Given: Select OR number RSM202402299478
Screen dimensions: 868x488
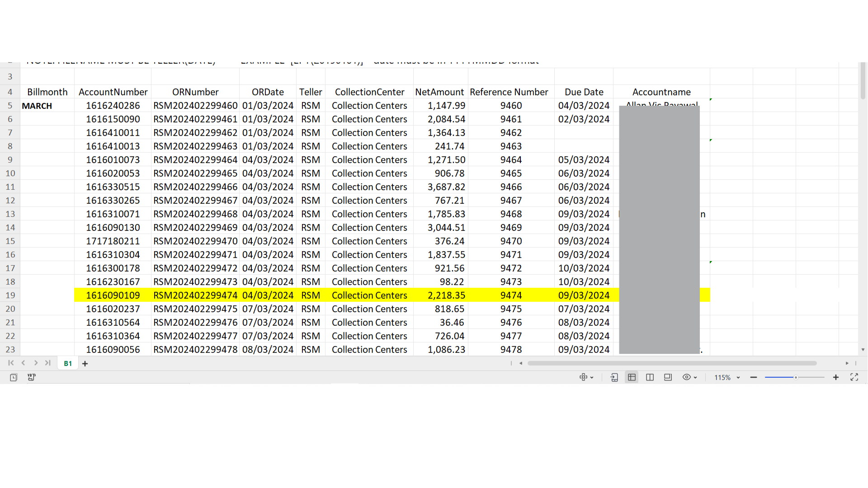Looking at the screenshot, I should click(x=195, y=349).
